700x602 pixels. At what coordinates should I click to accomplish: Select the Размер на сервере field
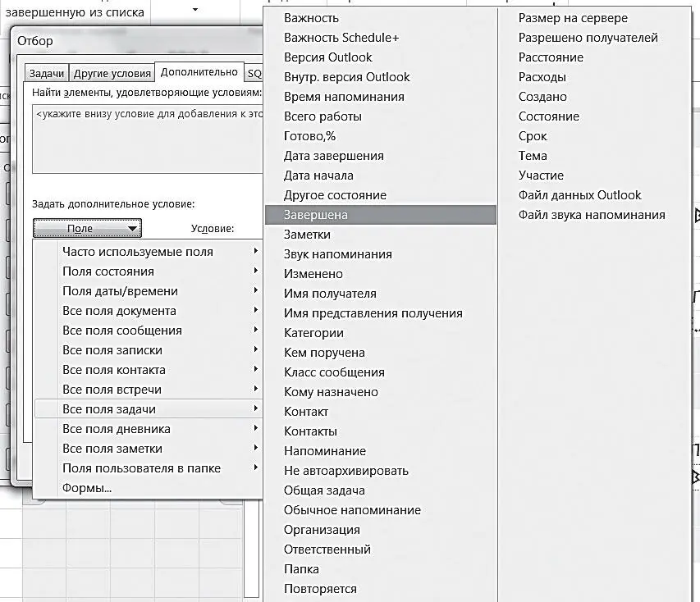(594, 18)
